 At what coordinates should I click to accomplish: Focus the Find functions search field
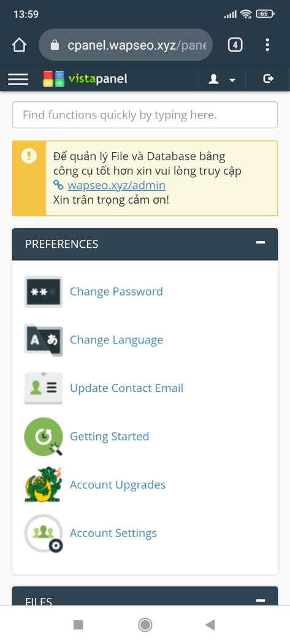tap(145, 115)
